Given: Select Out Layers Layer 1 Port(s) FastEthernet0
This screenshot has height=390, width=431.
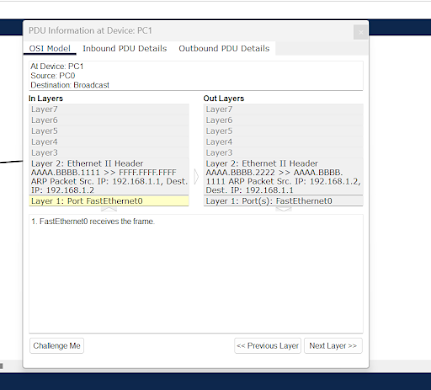Looking at the screenshot, I should click(283, 201).
